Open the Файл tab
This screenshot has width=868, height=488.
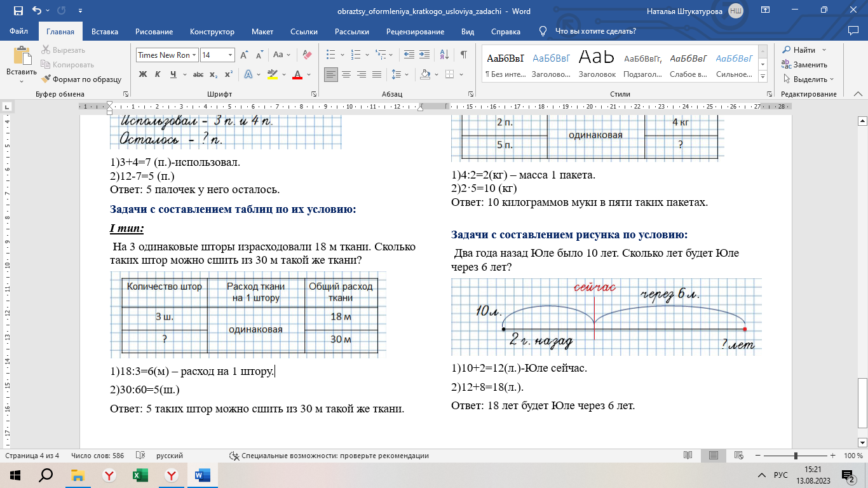(19, 31)
